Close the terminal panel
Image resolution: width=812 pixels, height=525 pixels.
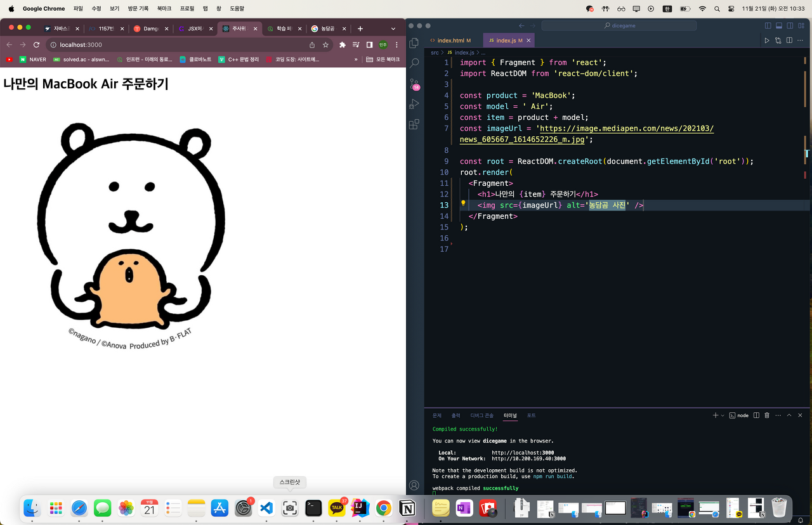point(800,415)
